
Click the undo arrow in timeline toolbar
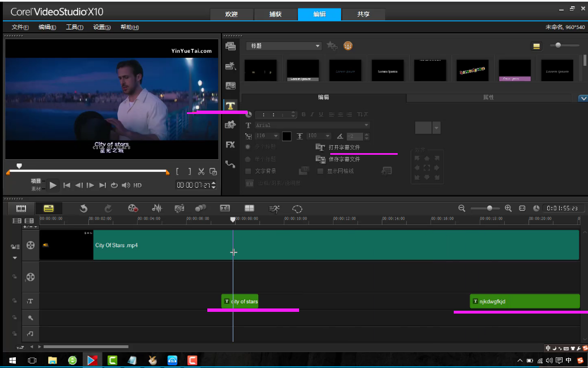point(84,209)
